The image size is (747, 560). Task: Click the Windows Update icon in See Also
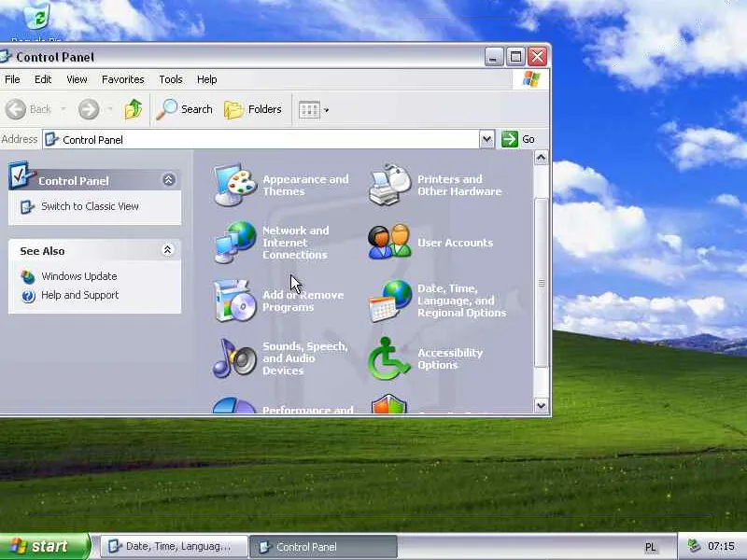tap(28, 276)
